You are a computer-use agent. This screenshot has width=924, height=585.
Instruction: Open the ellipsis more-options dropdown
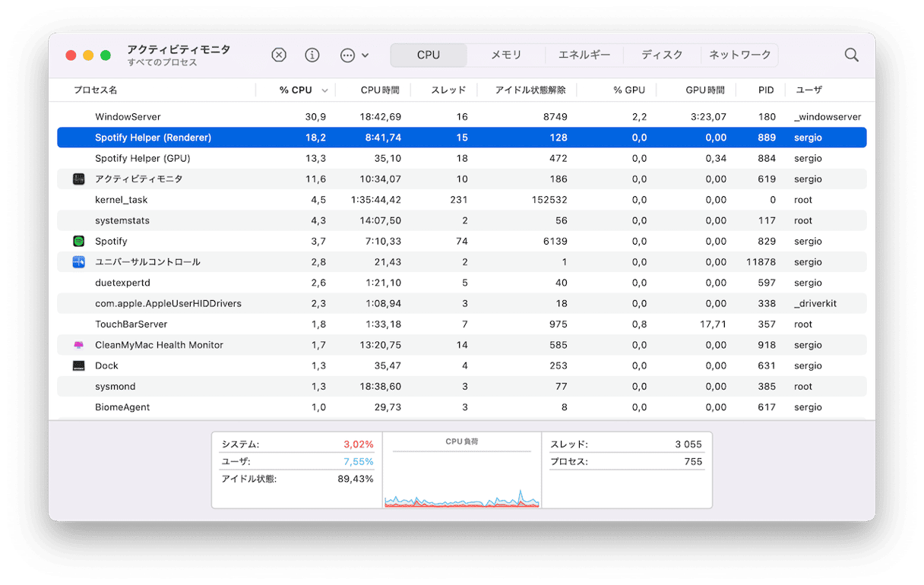353,55
